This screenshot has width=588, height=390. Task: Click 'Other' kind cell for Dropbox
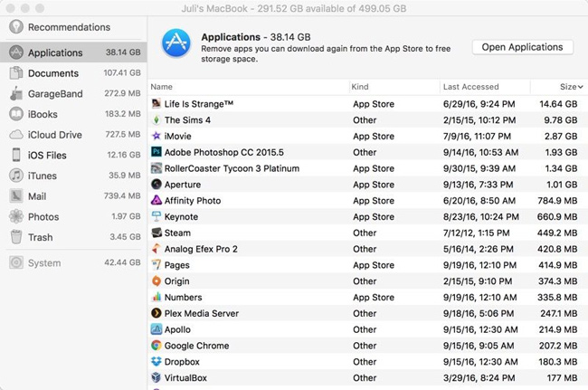pyautogui.click(x=365, y=362)
